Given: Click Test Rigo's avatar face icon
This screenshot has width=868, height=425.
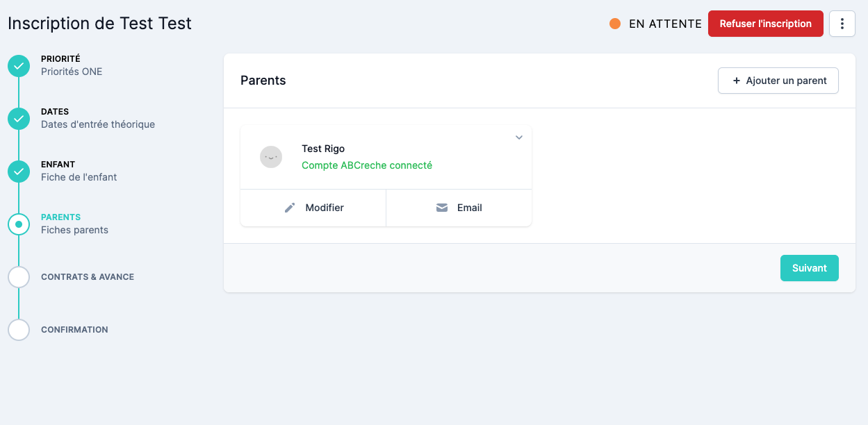Looking at the screenshot, I should pos(270,157).
